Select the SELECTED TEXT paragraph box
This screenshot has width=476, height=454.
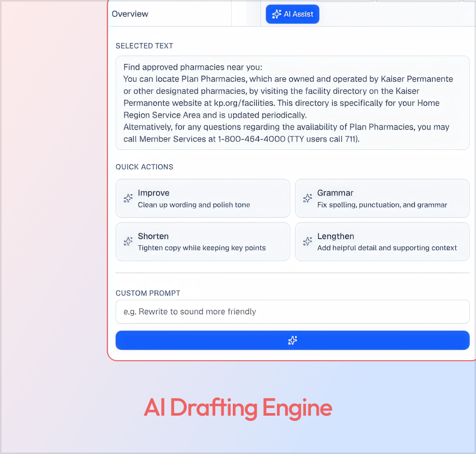pos(292,103)
